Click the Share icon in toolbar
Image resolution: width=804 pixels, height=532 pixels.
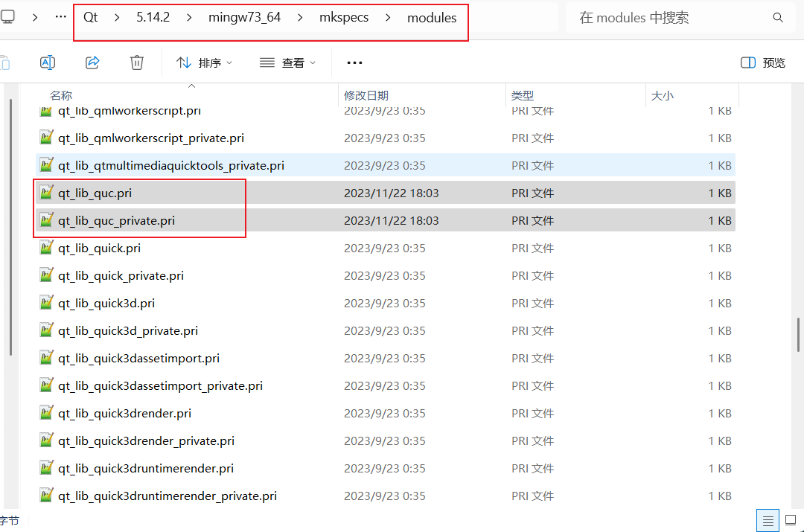click(92, 63)
